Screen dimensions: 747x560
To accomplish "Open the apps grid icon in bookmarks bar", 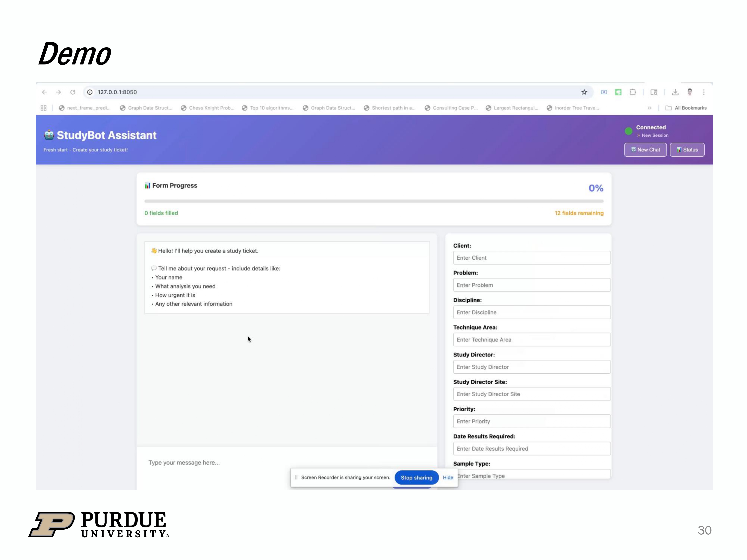I will point(44,108).
